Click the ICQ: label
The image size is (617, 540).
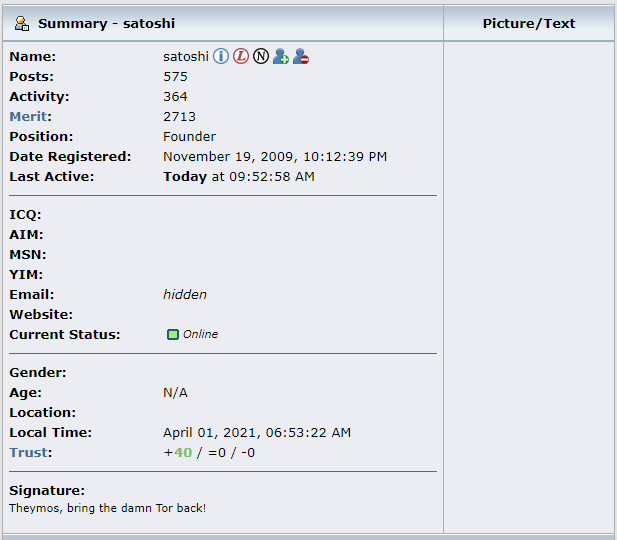point(25,215)
